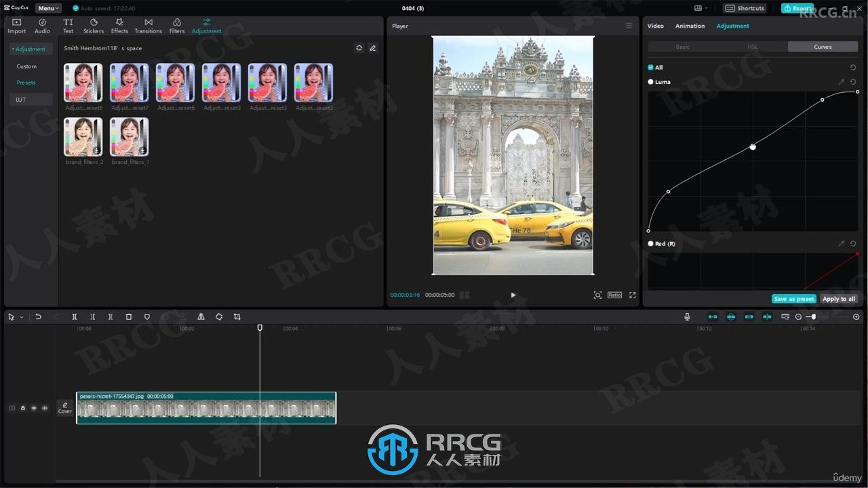This screenshot has height=488, width=868.
Task: Click the player panel hamburger menu
Action: point(629,26)
